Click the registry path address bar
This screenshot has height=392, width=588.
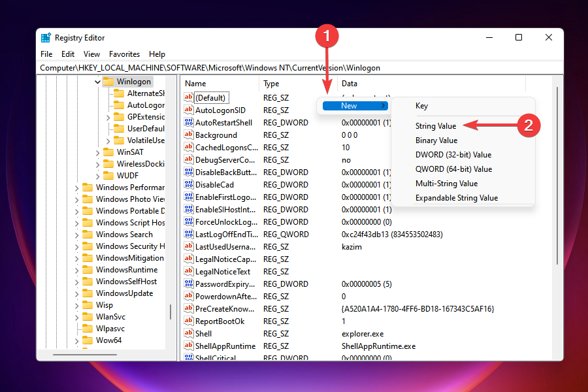(x=300, y=68)
